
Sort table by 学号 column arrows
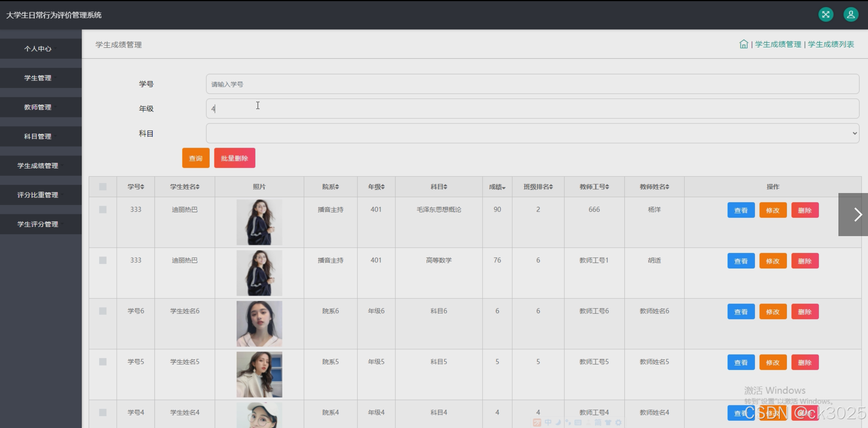click(143, 187)
